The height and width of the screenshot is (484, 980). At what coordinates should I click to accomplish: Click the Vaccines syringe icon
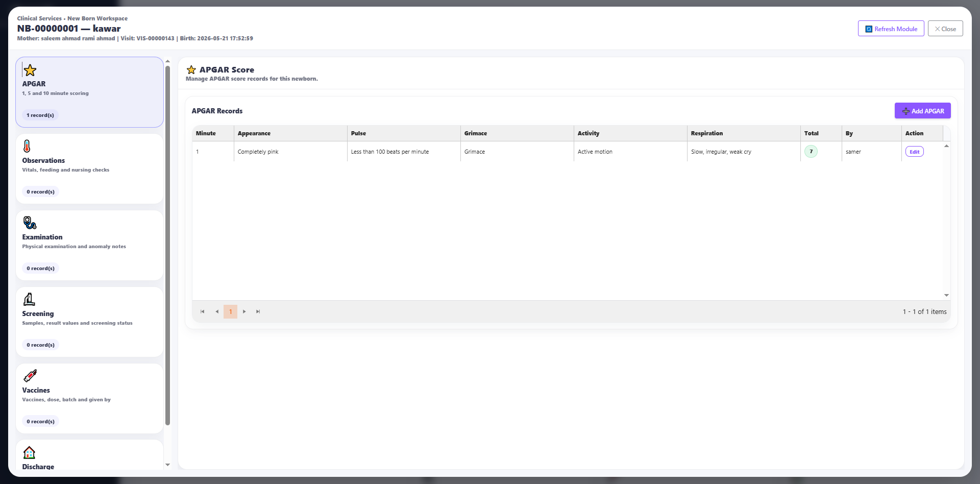[30, 376]
